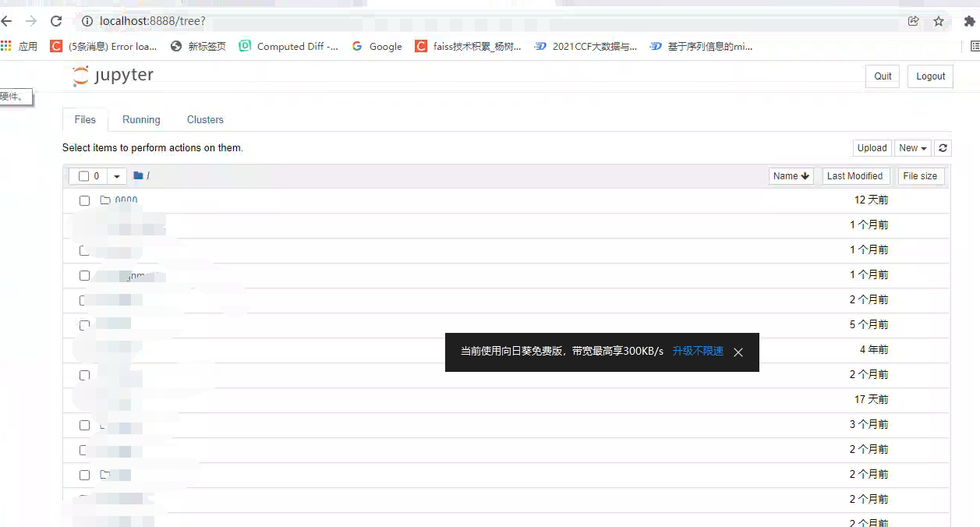Viewport: 980px width, 527px height.
Task: Open the selection filter dropdown beside the header checkbox
Action: pyautogui.click(x=115, y=175)
